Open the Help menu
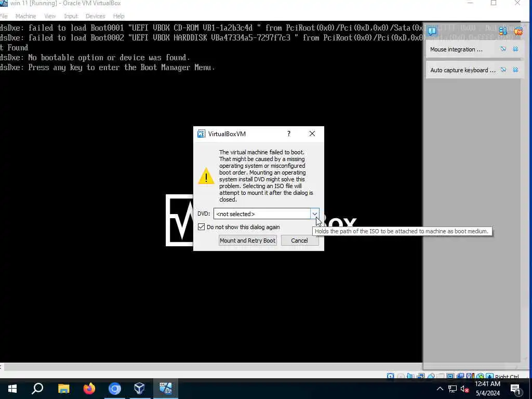The width and height of the screenshot is (532, 399). coord(119,16)
